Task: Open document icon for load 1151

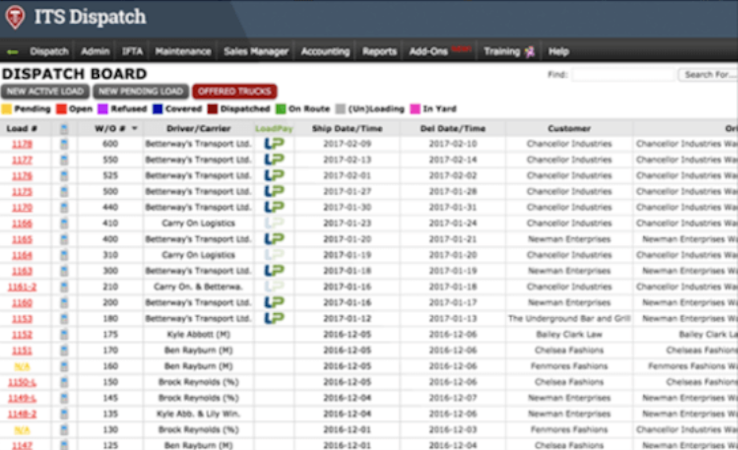Action: 64,351
